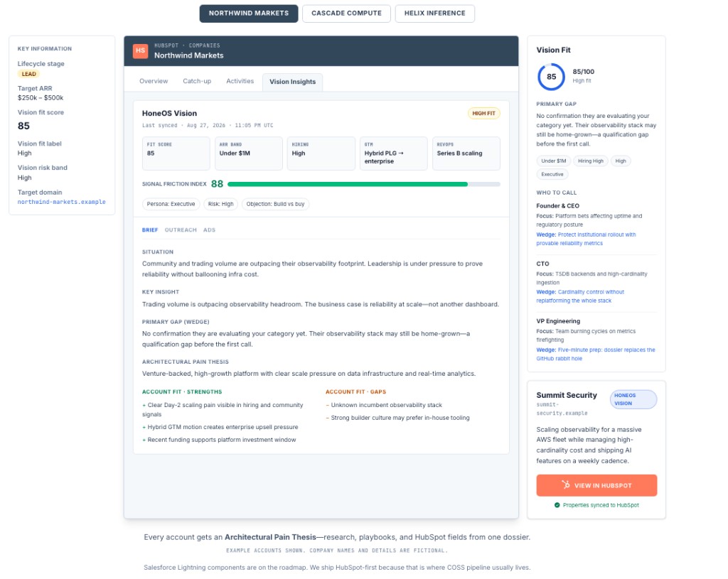Click the Recent funding supports platform strength line

pyautogui.click(x=219, y=440)
